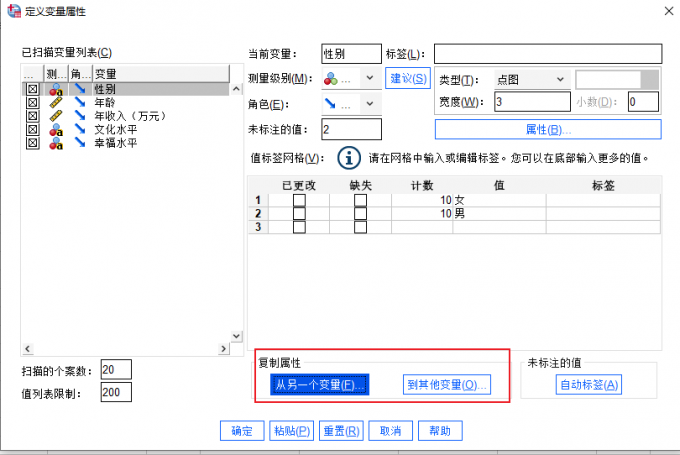Screen dimensions: 680x455
Task: Toggle the scanned checkbox for 性别
Action: tap(33, 89)
